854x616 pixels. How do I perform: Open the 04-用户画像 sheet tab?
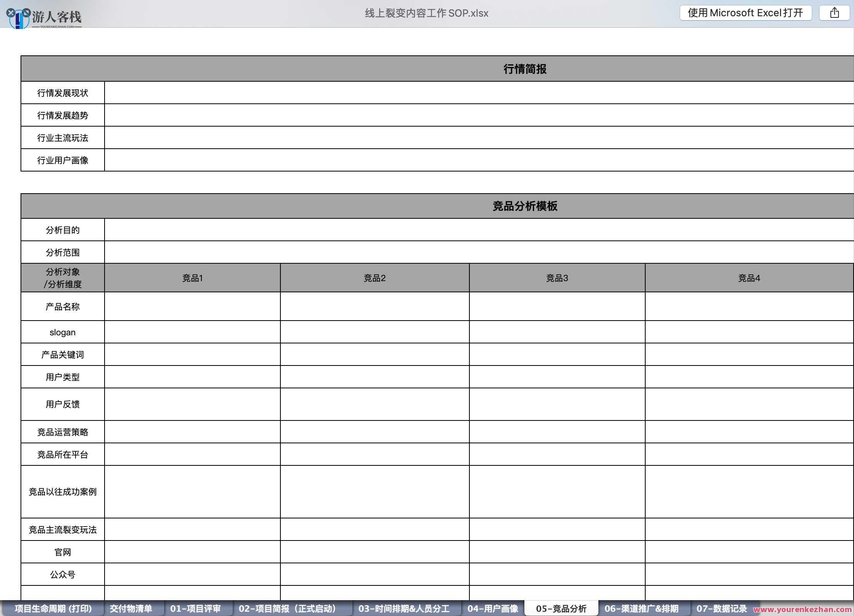pyautogui.click(x=492, y=608)
